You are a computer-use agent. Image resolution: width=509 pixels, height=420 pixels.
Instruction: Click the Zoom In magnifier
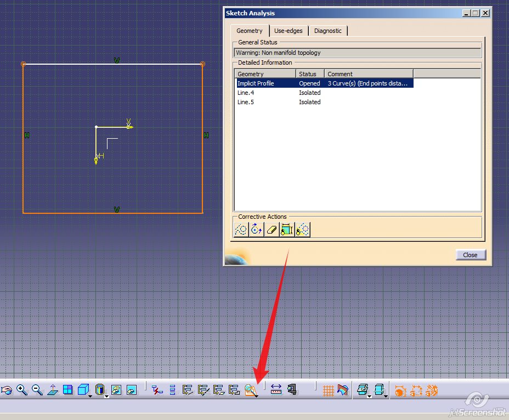(x=22, y=390)
